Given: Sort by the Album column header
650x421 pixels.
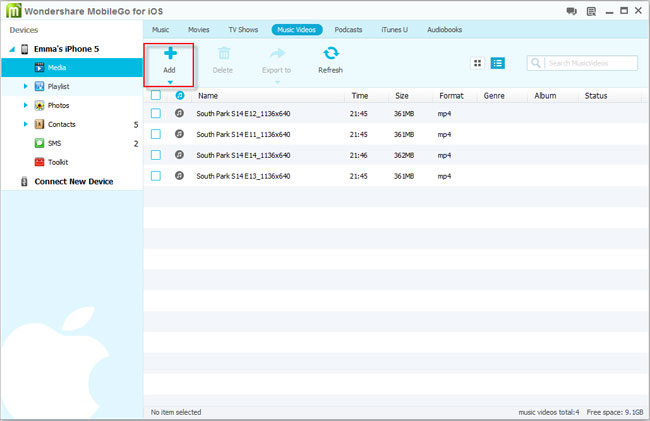Looking at the screenshot, I should [x=545, y=96].
